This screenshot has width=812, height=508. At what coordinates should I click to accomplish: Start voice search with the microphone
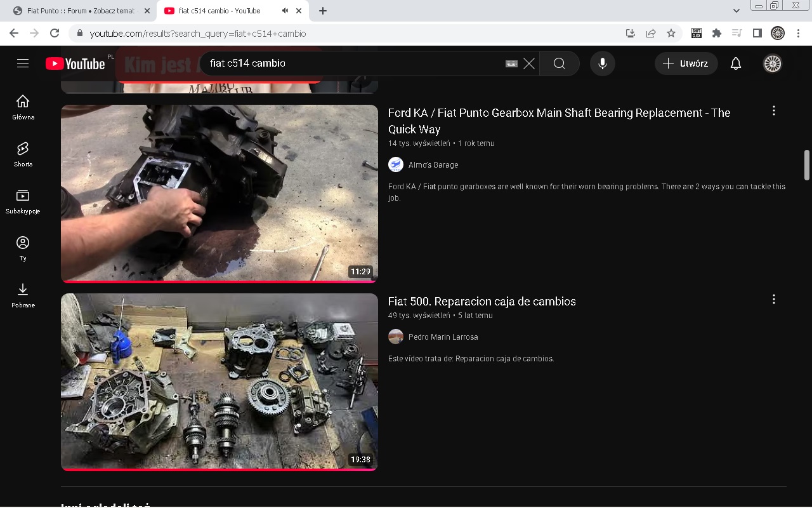(602, 63)
